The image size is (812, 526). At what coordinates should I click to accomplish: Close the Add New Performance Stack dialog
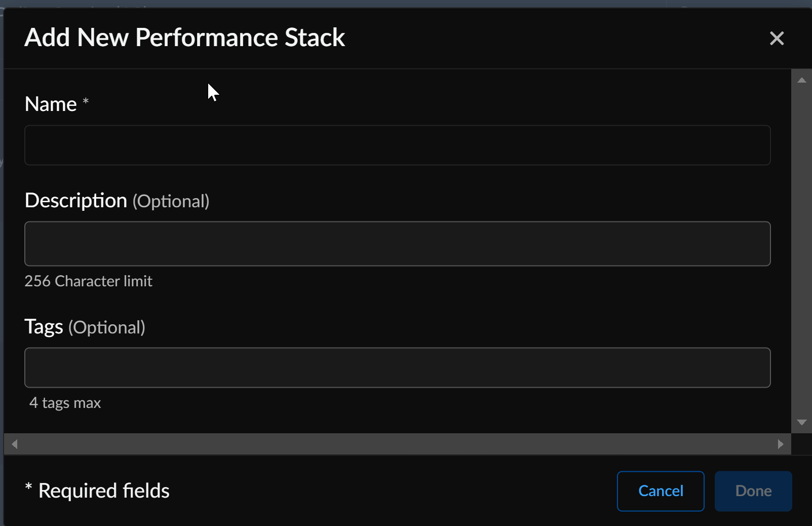point(777,39)
